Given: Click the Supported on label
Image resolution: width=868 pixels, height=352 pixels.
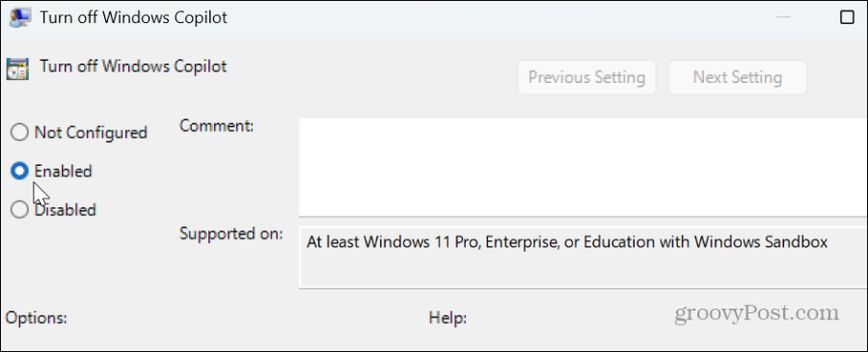Looking at the screenshot, I should tap(231, 233).
